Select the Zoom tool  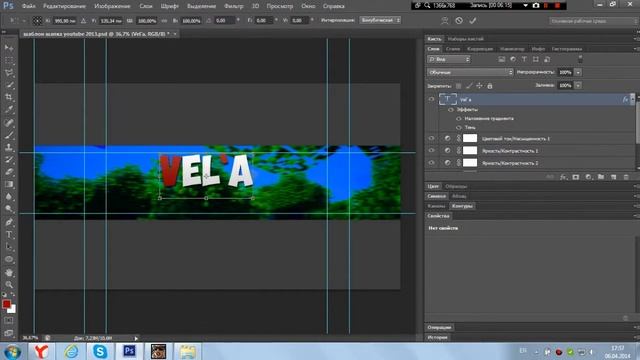[9, 284]
